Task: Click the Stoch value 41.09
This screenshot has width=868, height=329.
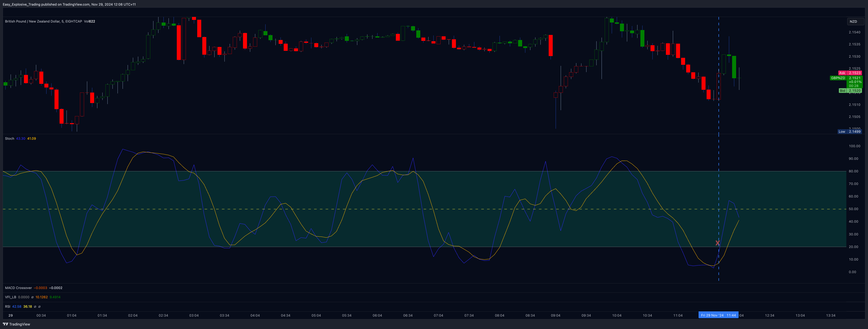Action: click(x=31, y=138)
